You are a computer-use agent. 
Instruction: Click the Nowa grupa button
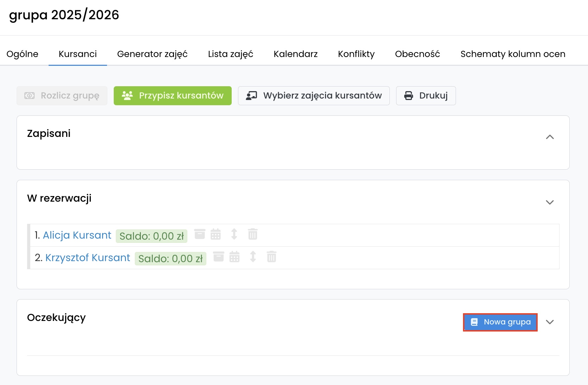[500, 322]
